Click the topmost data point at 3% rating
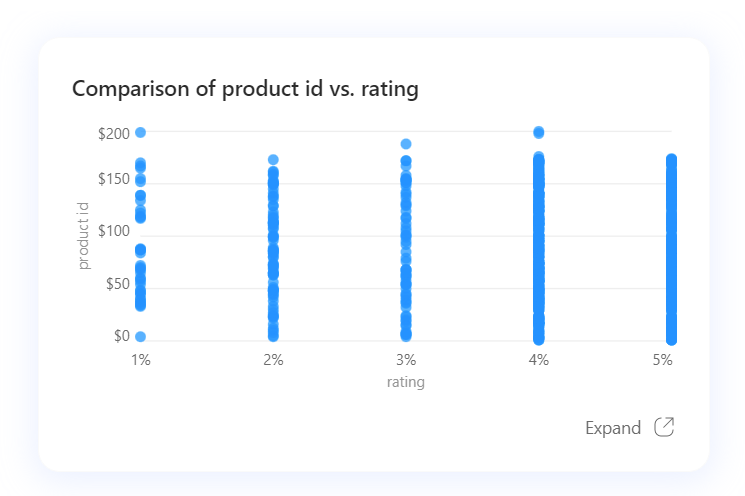Image resolution: width=745 pixels, height=496 pixels. (406, 144)
